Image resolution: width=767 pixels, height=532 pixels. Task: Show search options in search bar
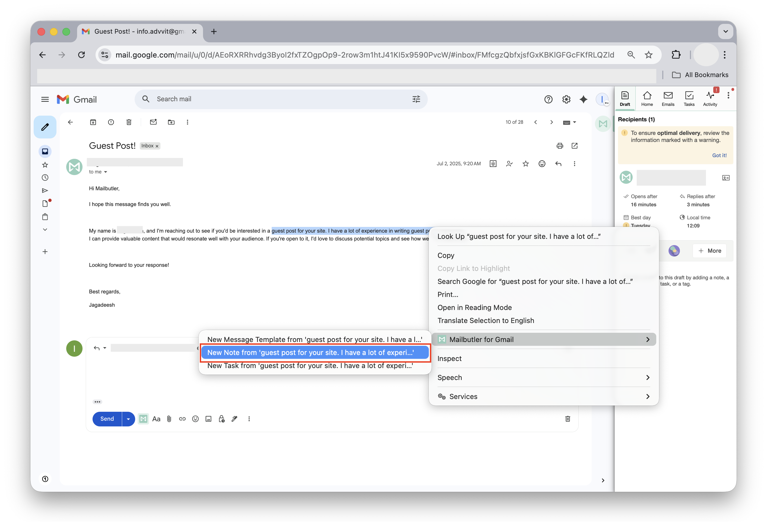pyautogui.click(x=416, y=99)
